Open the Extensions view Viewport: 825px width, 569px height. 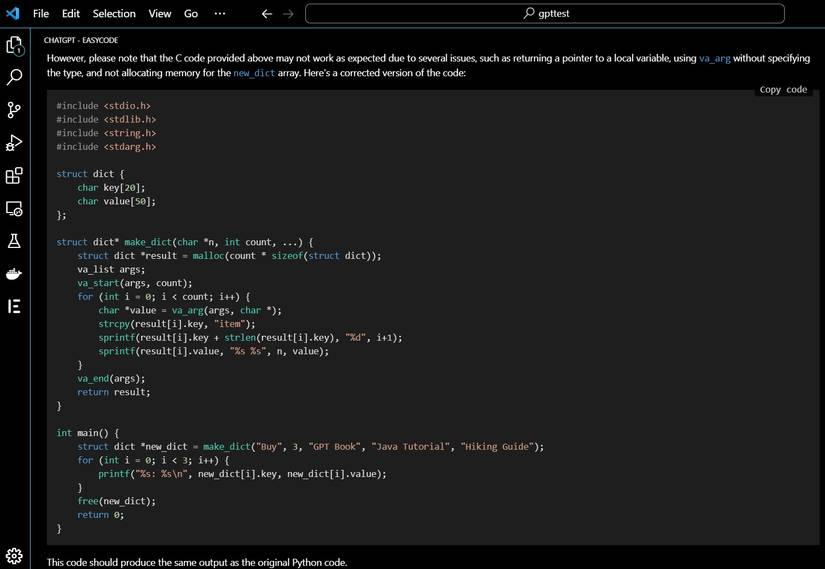pos(14,176)
